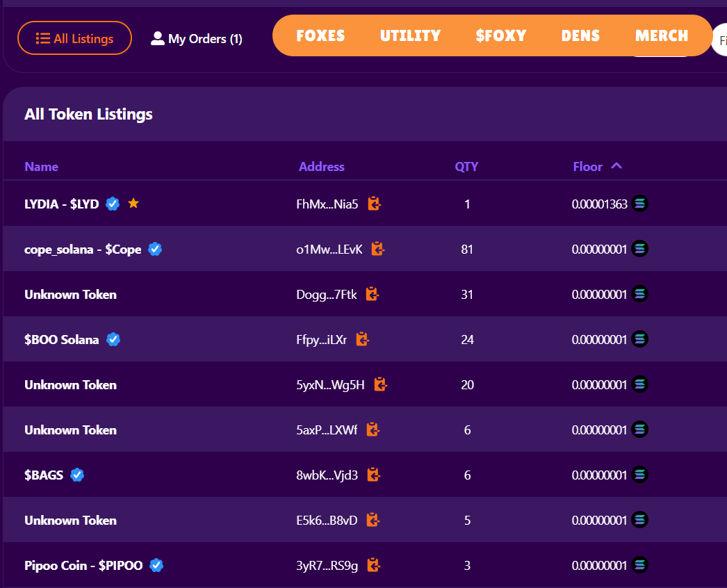Screen dimensions: 727x588
Task: Open the $BOO Solana listing
Action: coord(62,339)
